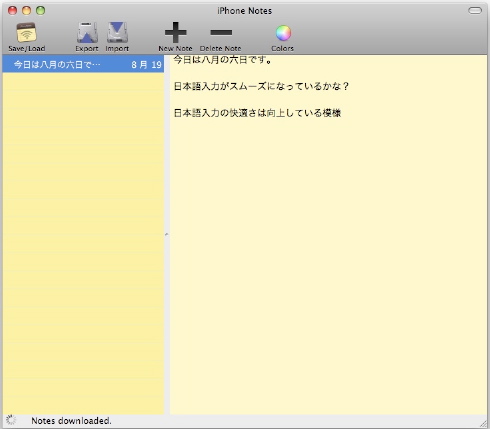
Task: Toggle toolbar with the pill button
Action: click(x=475, y=11)
